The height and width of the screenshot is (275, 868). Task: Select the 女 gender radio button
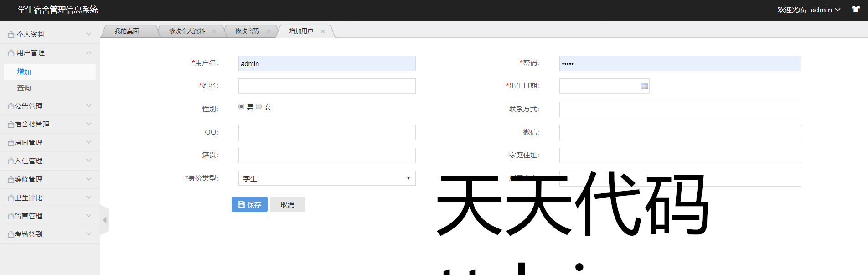click(259, 107)
